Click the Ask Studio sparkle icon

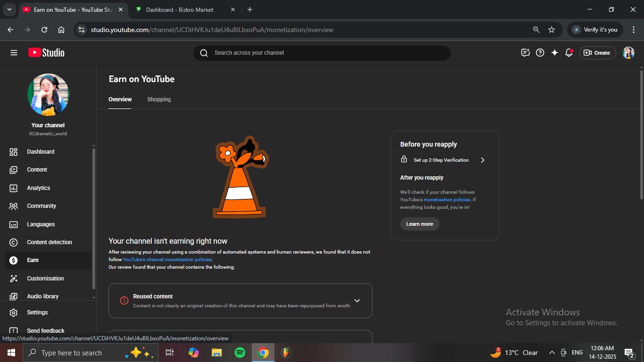(x=554, y=53)
